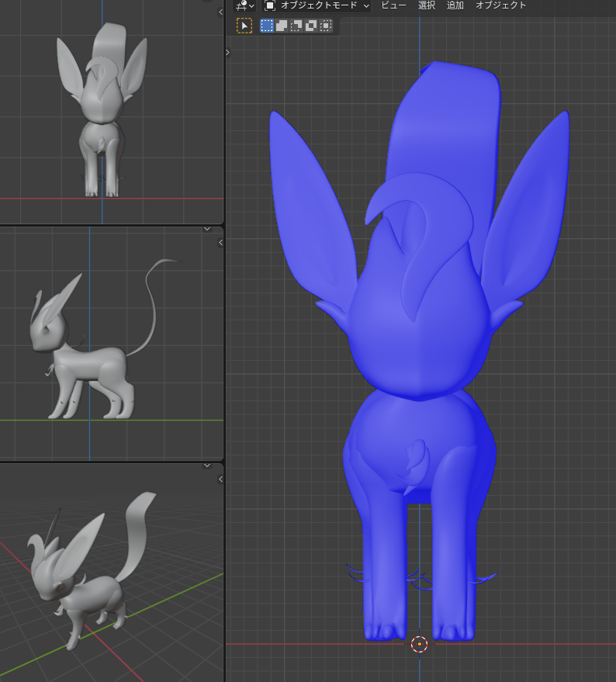616x682 pixels.
Task: Expand the front-view viewport sidebar arrow
Action: pyautogui.click(x=221, y=12)
